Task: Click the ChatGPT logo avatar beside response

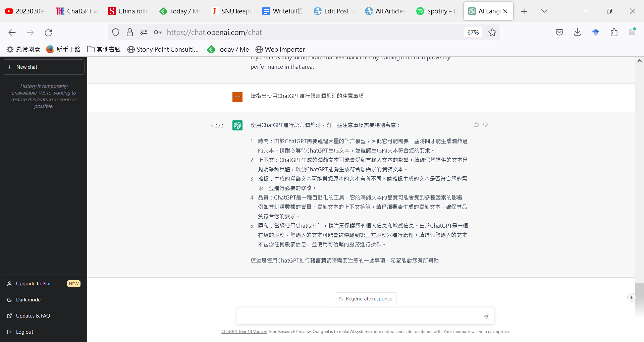Action: (x=237, y=125)
